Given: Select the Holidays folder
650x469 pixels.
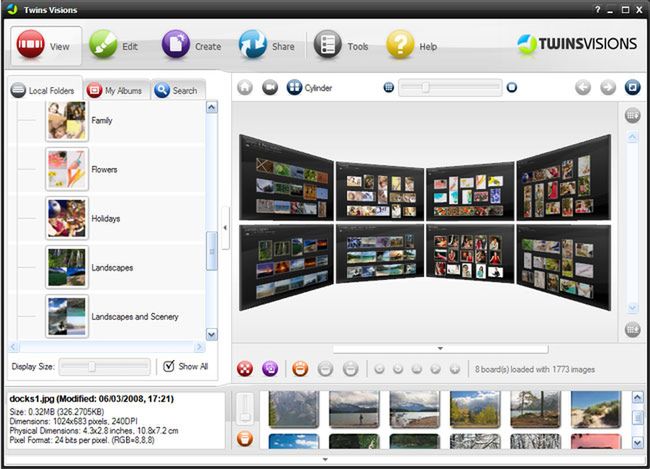Looking at the screenshot, I should click(106, 219).
